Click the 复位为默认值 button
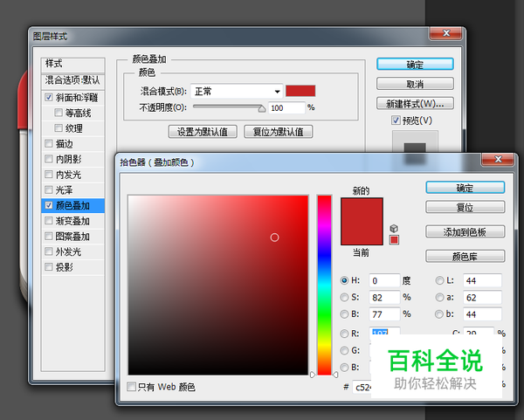This screenshot has width=524, height=420. pos(278,132)
